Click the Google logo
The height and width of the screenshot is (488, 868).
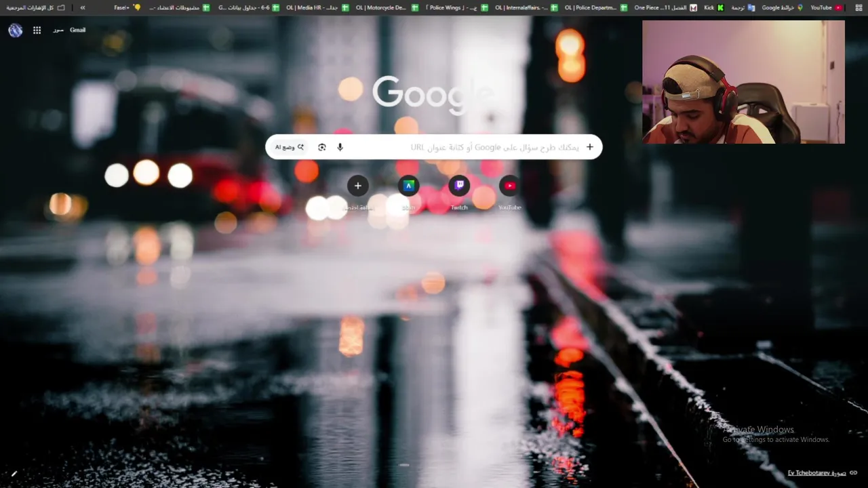point(433,94)
